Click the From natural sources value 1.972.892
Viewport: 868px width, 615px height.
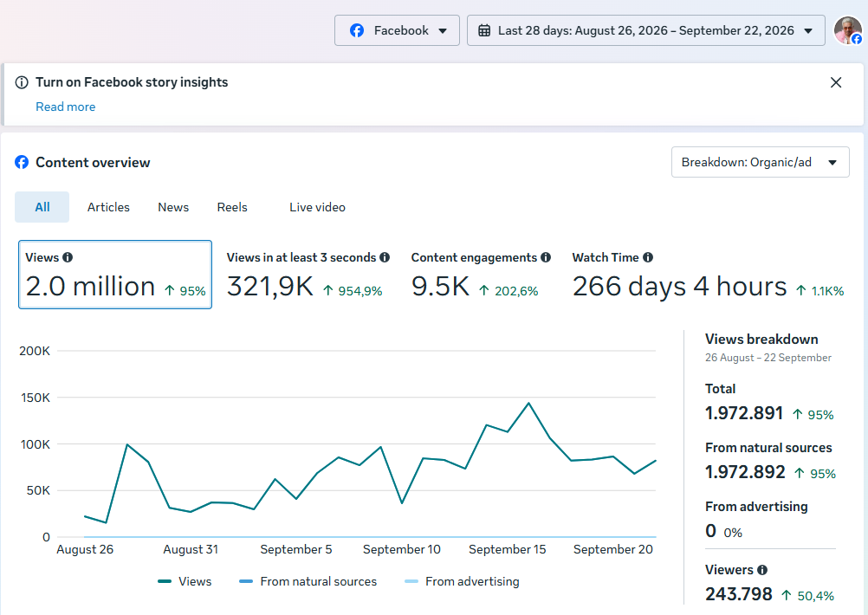[x=745, y=472]
